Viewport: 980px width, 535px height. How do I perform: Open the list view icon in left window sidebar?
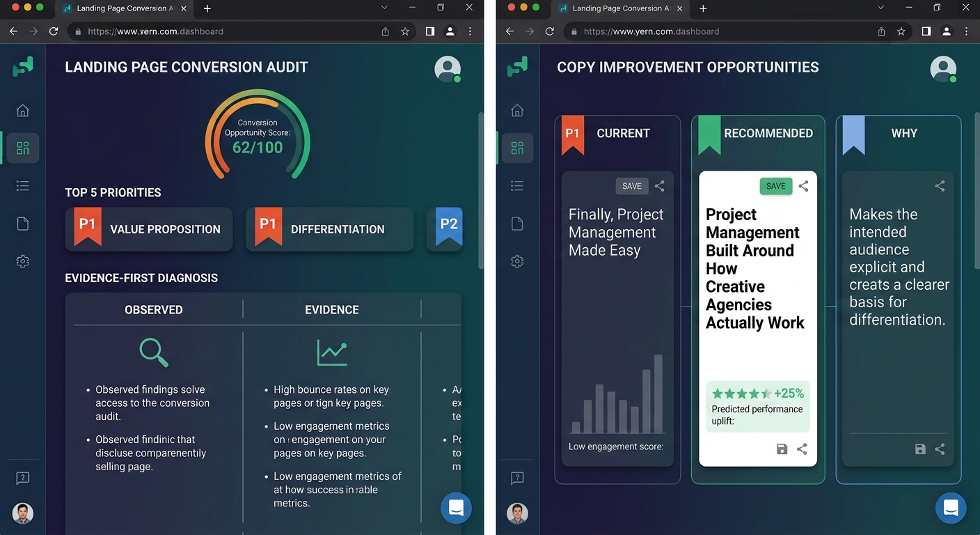pyautogui.click(x=23, y=185)
